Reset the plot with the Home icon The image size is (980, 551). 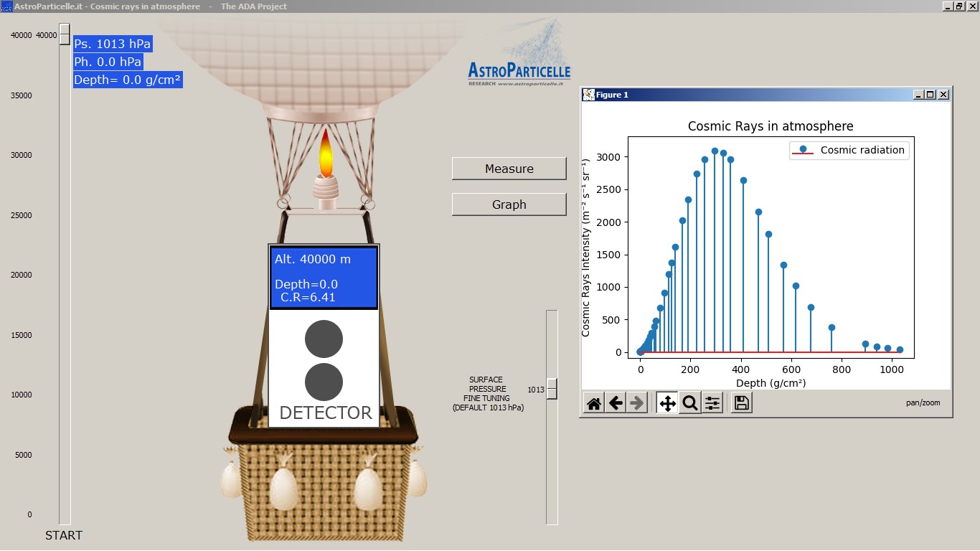tap(594, 403)
